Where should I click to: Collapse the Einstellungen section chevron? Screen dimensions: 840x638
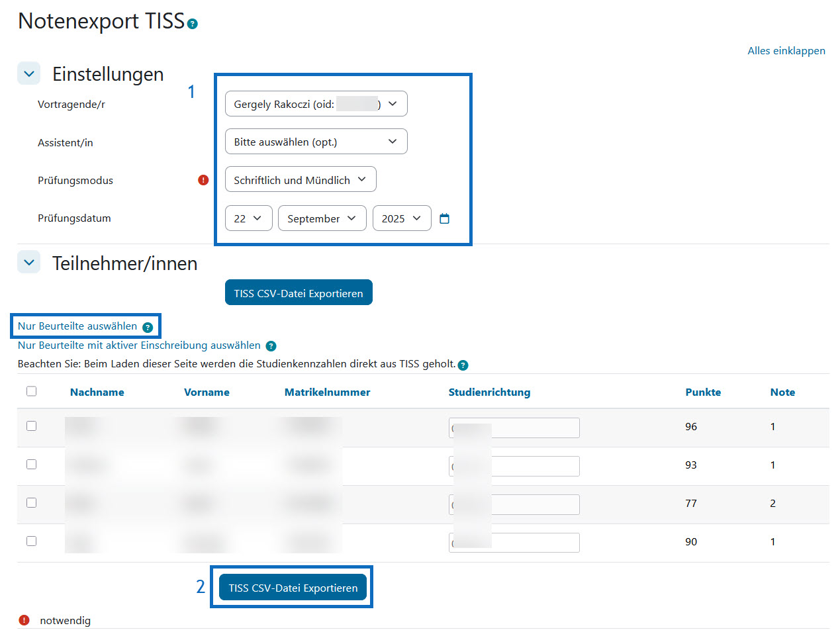(29, 74)
